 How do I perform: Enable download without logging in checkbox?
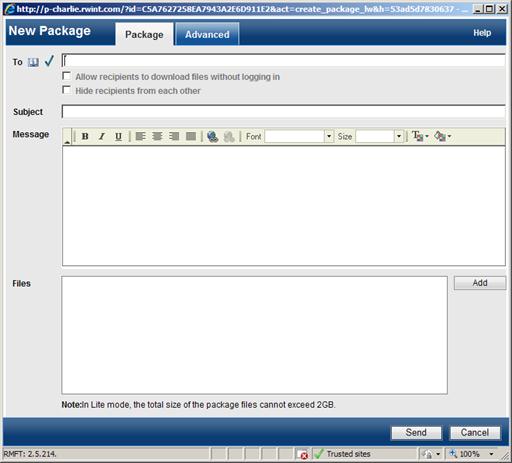click(x=67, y=76)
